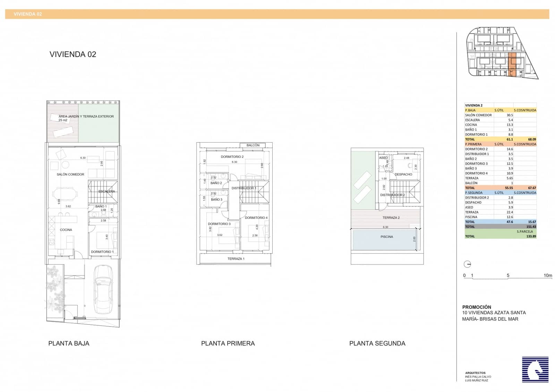
Task: Click the car drawing in the garage
Action: [103, 289]
